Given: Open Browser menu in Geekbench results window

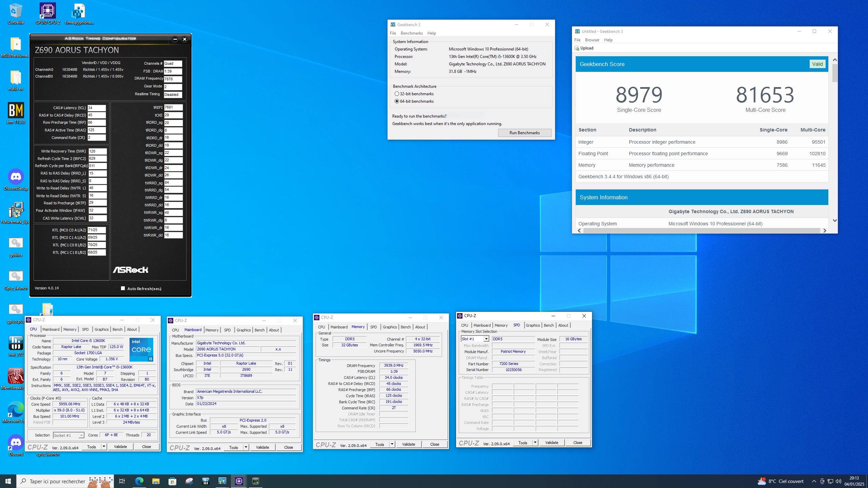Looking at the screenshot, I should (x=592, y=40).
